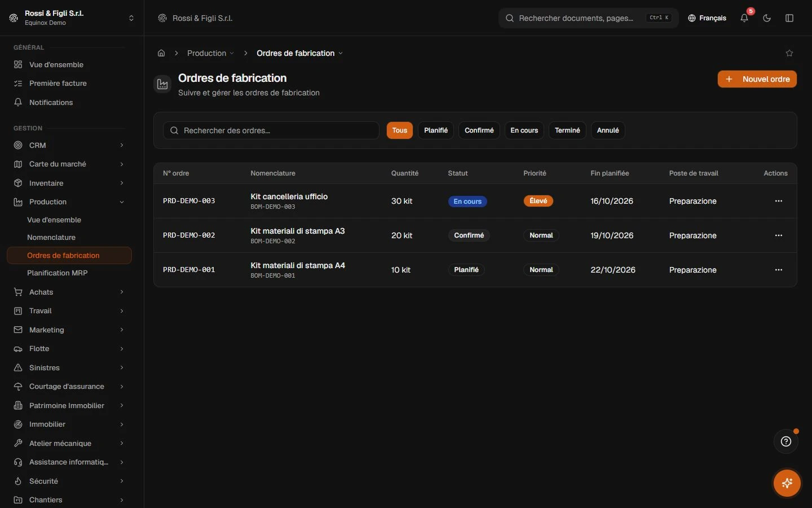This screenshot has width=812, height=508.
Task: Switch language via Français button
Action: click(x=707, y=18)
